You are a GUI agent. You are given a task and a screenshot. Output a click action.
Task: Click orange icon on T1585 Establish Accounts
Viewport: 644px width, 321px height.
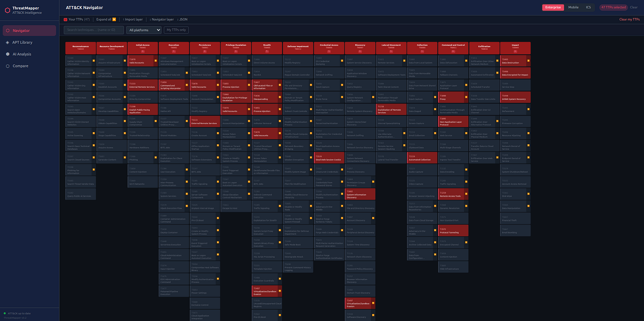point(125,85)
